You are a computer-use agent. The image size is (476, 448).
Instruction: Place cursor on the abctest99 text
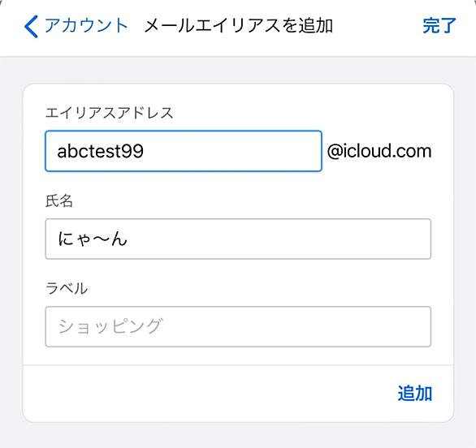pyautogui.click(x=100, y=151)
